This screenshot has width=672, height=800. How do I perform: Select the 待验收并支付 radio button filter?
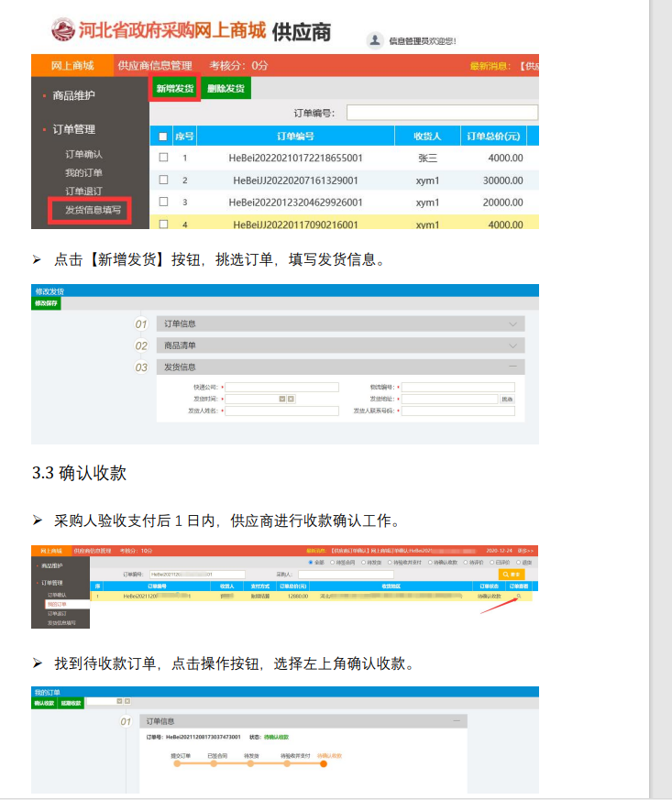click(390, 563)
